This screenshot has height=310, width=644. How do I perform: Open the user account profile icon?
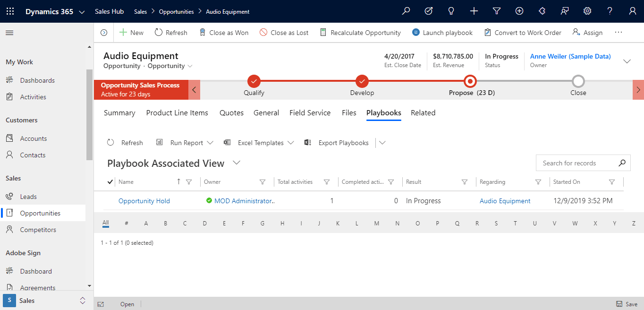633,11
